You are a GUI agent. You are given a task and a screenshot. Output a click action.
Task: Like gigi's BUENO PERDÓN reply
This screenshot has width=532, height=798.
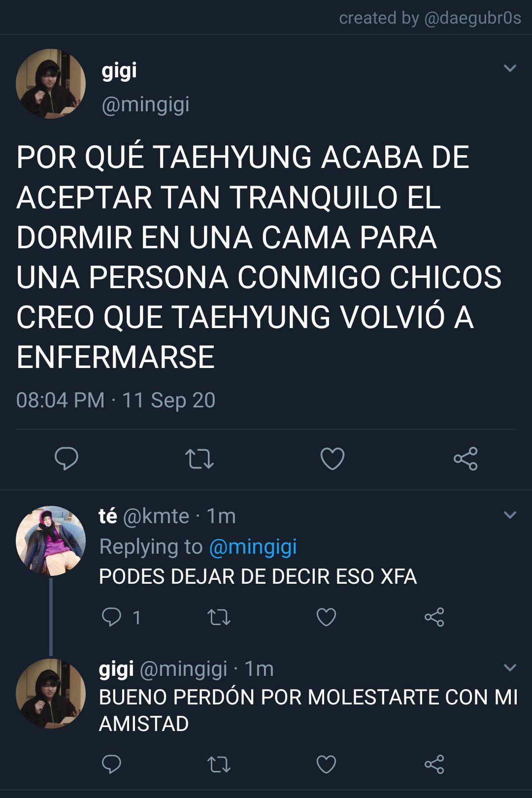pyautogui.click(x=326, y=765)
